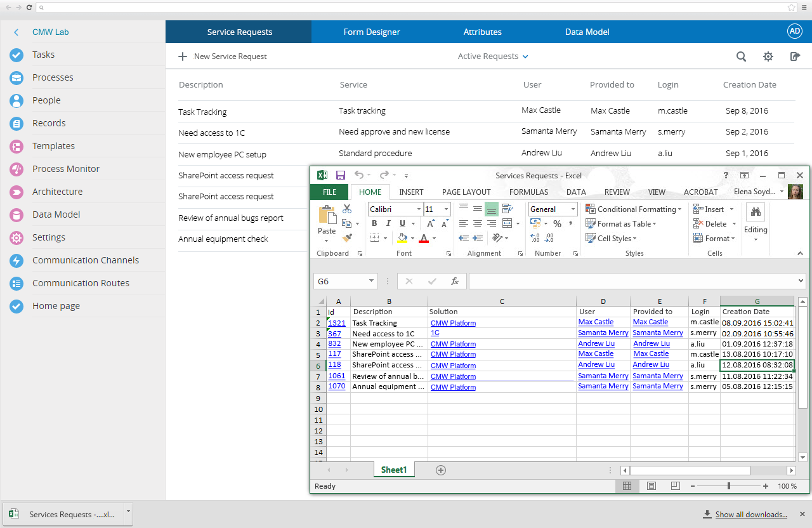Toggle Bold formatting in Excel
This screenshot has width=812, height=528.
[x=374, y=223]
